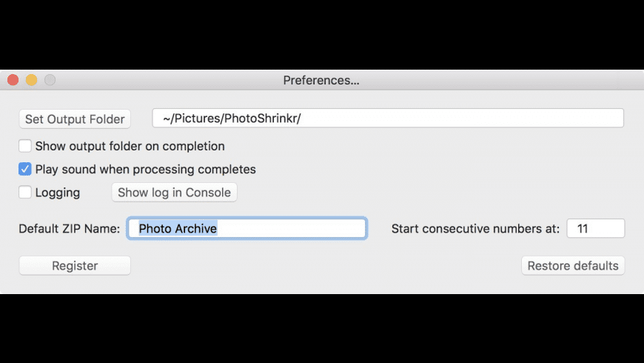Open Show log in Console
The height and width of the screenshot is (363, 644).
tap(174, 192)
